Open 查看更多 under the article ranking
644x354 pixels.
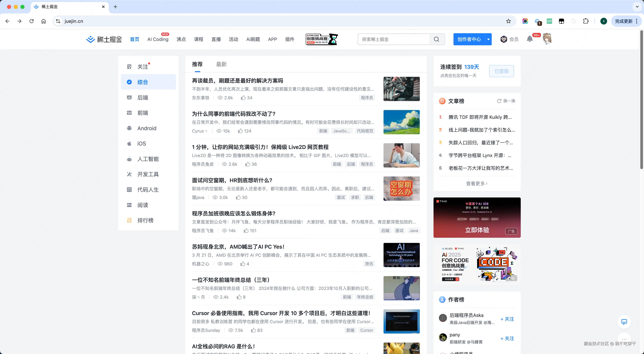(x=476, y=183)
